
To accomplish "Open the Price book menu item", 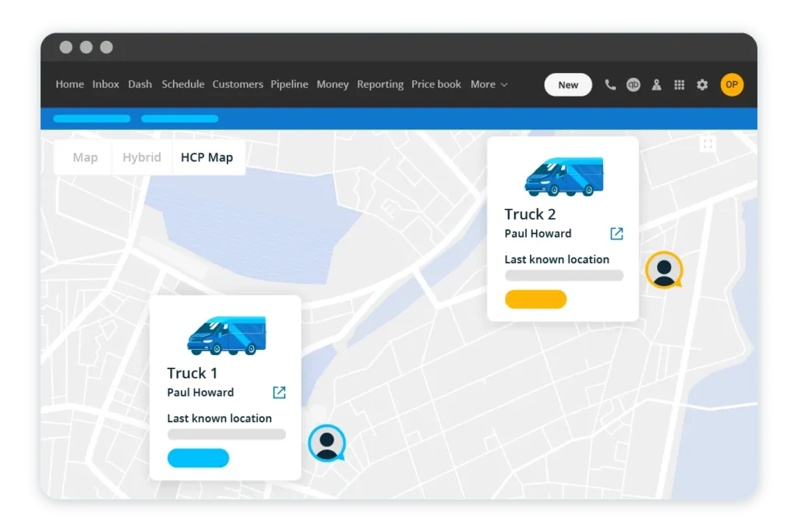I will coord(436,84).
